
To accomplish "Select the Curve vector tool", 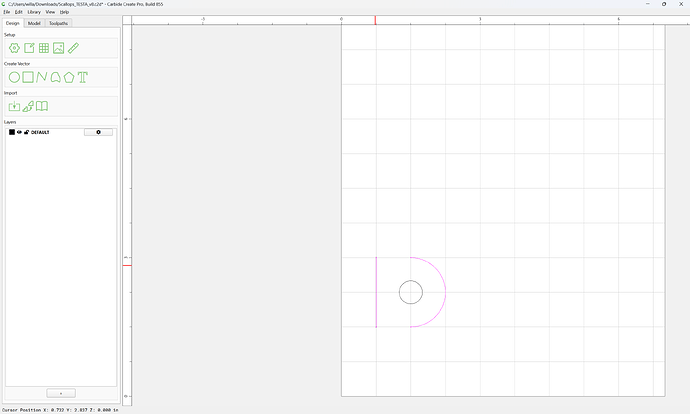I will pyautogui.click(x=55, y=77).
